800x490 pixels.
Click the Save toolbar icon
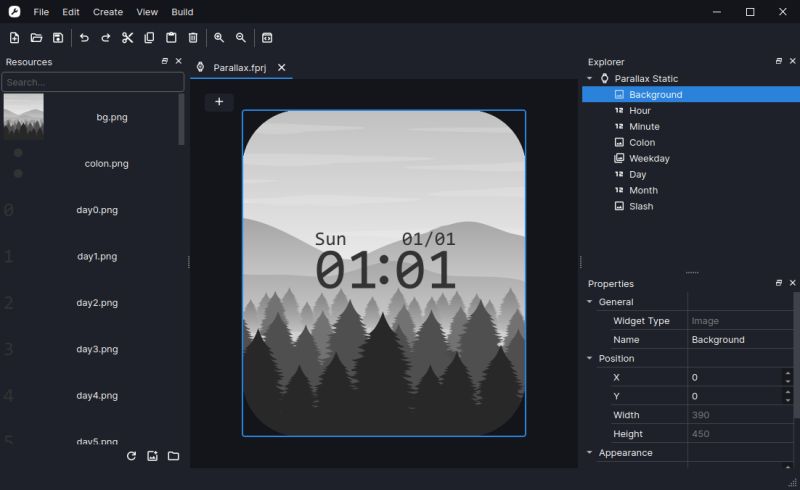tap(58, 38)
